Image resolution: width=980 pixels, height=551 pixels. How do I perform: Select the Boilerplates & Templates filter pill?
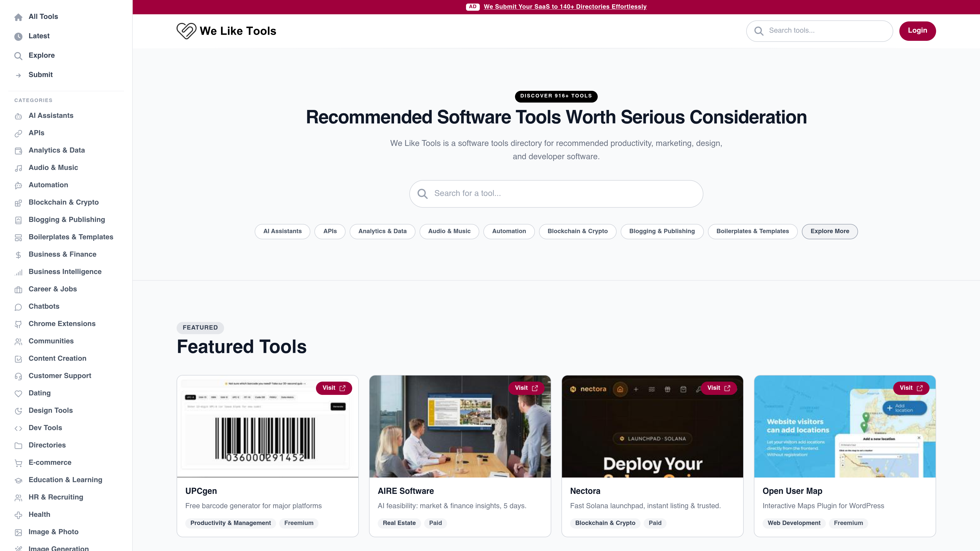tap(753, 232)
